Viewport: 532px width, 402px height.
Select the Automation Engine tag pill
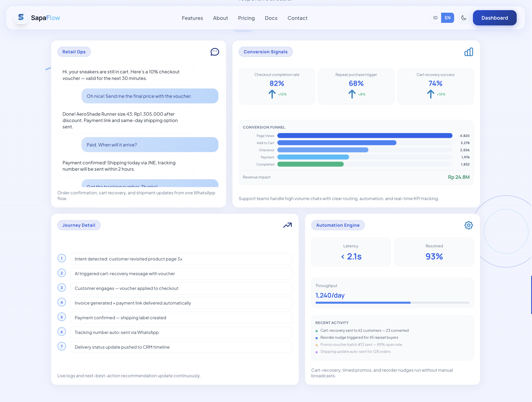point(338,225)
